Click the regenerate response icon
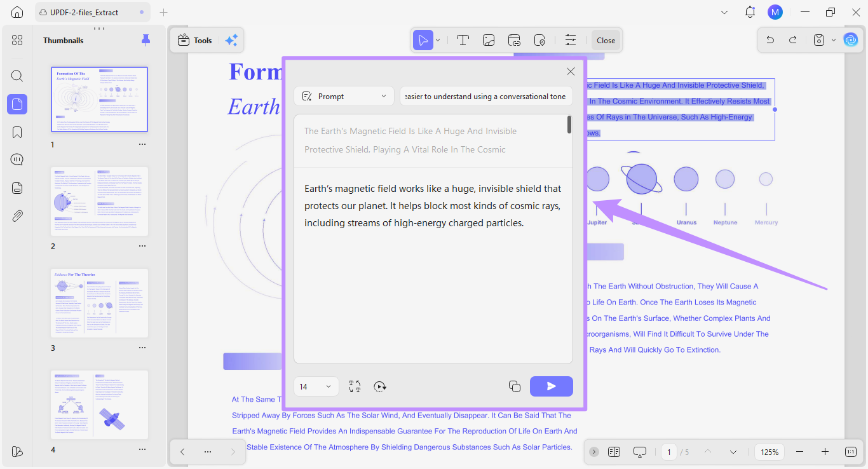This screenshot has height=469, width=868. [x=380, y=386]
